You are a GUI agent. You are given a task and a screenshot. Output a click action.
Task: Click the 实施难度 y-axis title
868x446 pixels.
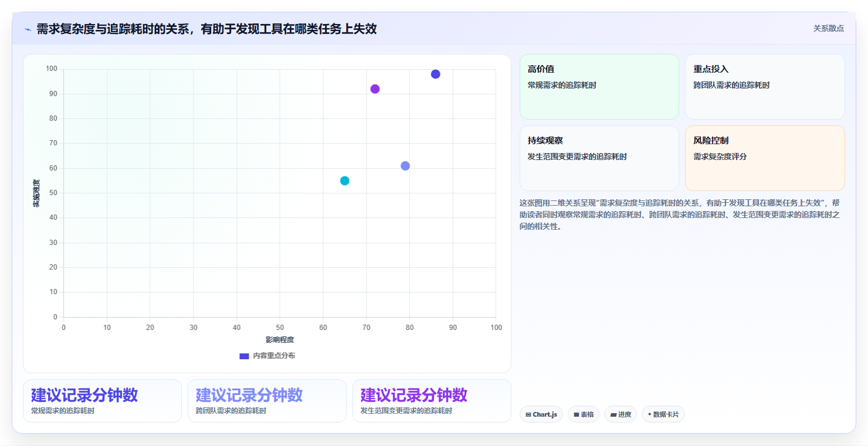(x=36, y=193)
